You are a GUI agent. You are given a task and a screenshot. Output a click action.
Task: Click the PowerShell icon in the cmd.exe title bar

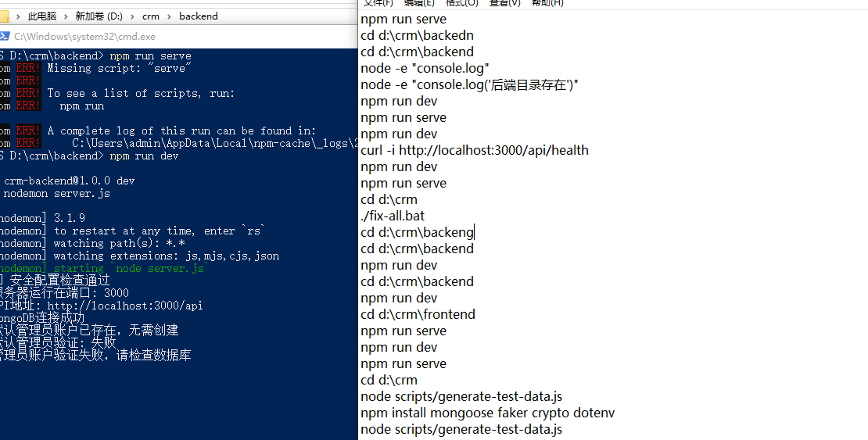click(x=5, y=37)
